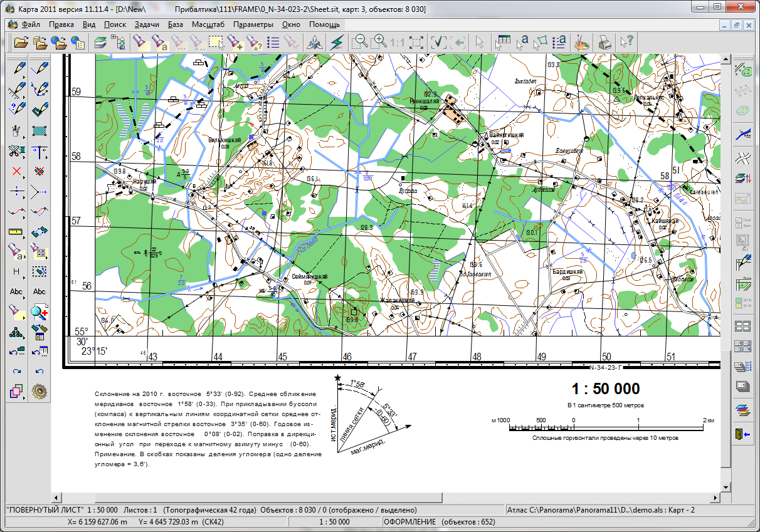Open the paint palette icon
Screen dimensions: 760x532
pyautogui.click(x=583, y=43)
